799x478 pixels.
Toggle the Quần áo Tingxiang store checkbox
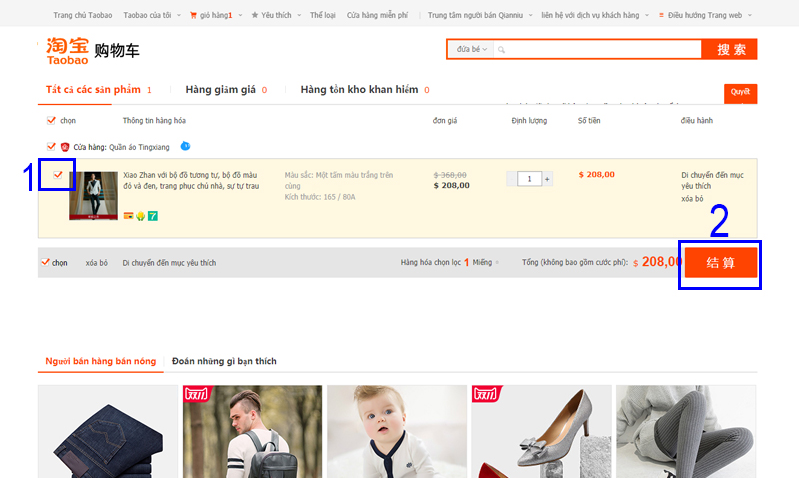click(x=51, y=146)
